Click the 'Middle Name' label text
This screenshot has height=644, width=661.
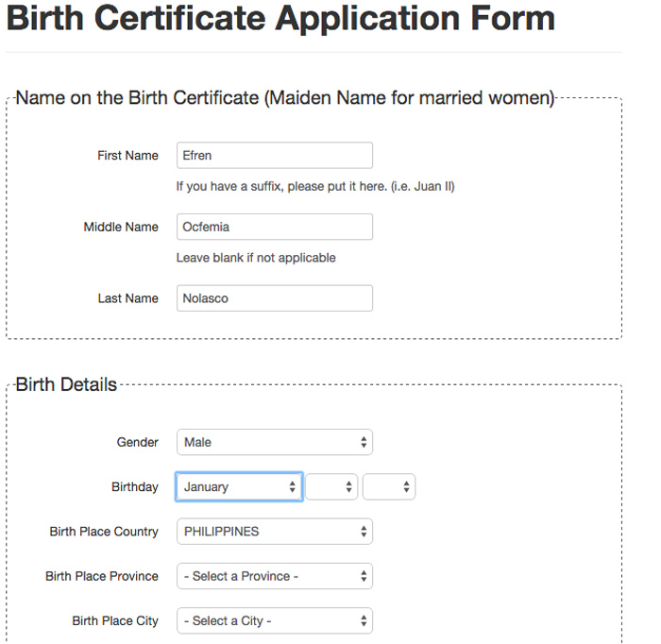point(121,228)
